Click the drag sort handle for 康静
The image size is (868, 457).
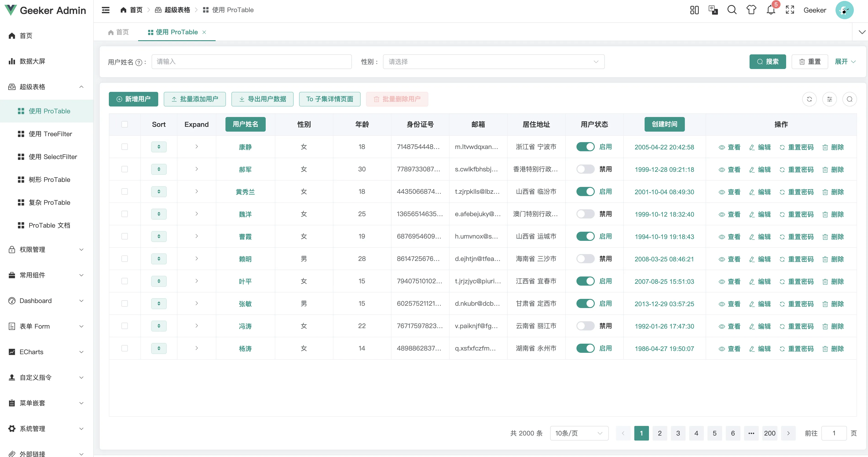click(x=159, y=147)
